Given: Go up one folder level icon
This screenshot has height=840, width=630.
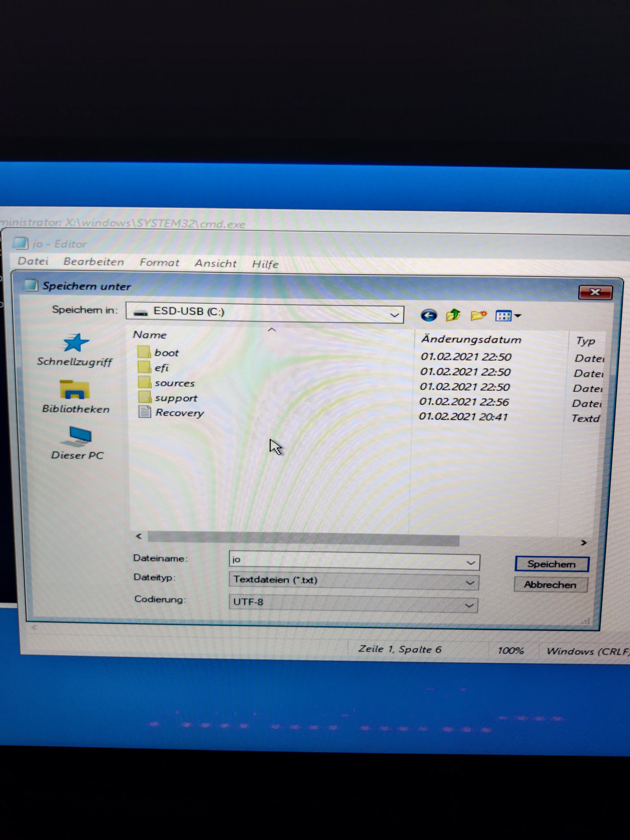Looking at the screenshot, I should [453, 315].
